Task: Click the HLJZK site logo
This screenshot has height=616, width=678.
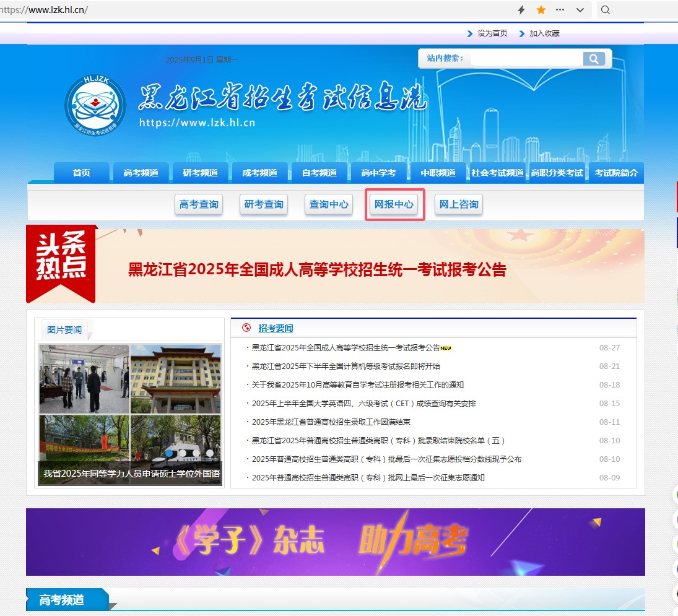Action: pos(95,105)
